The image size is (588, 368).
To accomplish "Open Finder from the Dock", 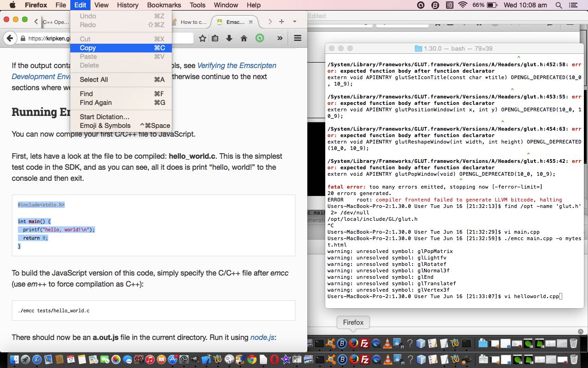I will [14, 359].
